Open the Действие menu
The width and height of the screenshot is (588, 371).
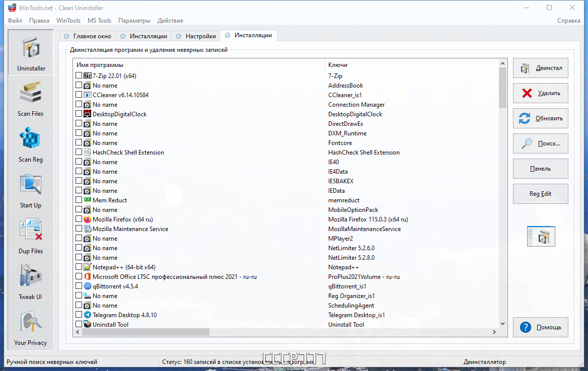[170, 21]
